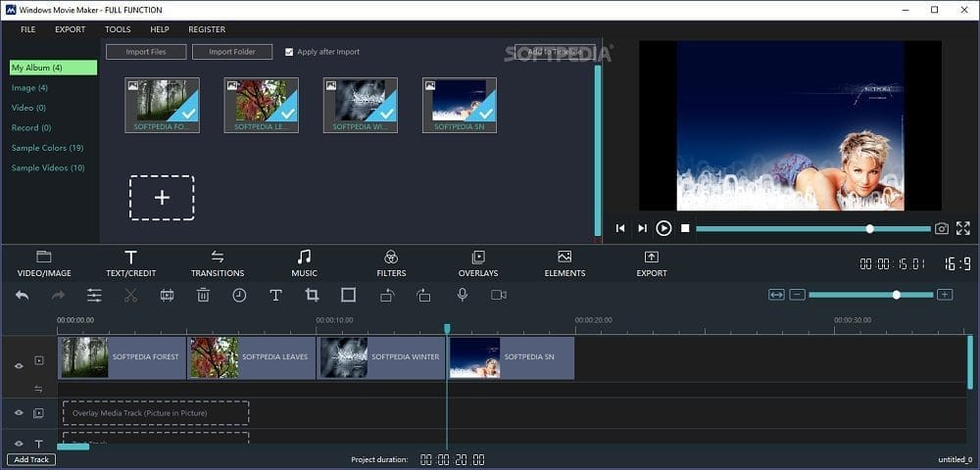Open the EXPORT menu in menu bar
The width and height of the screenshot is (980, 470).
pos(70,29)
